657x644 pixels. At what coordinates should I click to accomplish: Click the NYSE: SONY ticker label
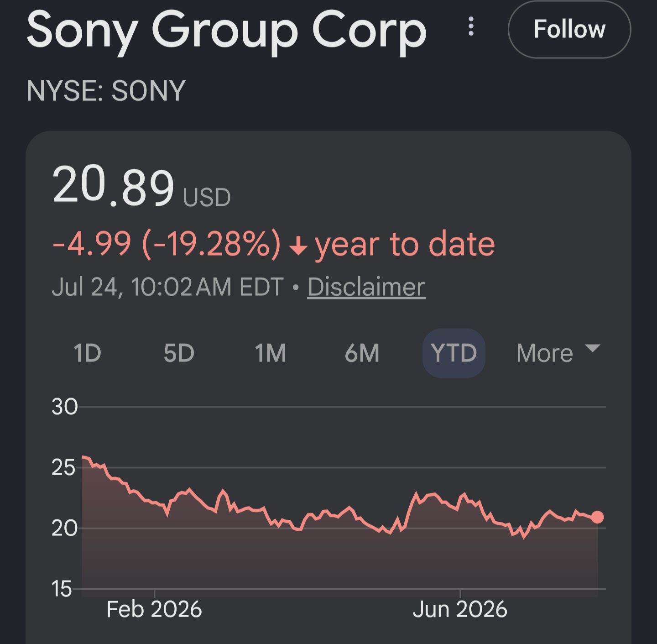[106, 91]
